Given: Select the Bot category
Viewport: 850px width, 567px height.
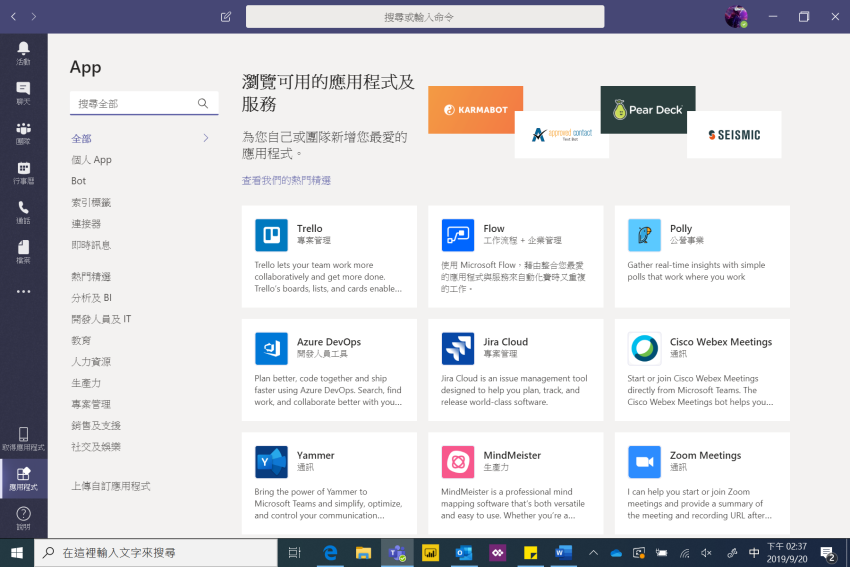Looking at the screenshot, I should (79, 181).
